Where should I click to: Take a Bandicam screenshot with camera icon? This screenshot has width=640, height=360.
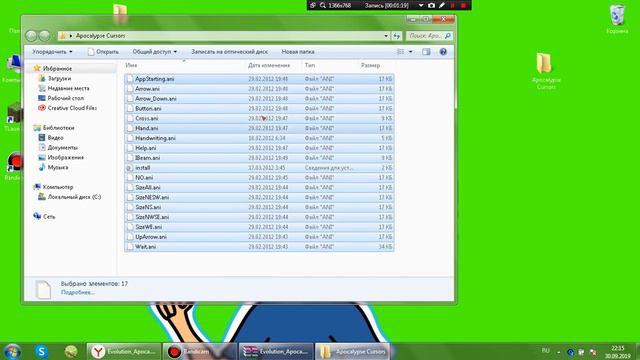(431, 5)
